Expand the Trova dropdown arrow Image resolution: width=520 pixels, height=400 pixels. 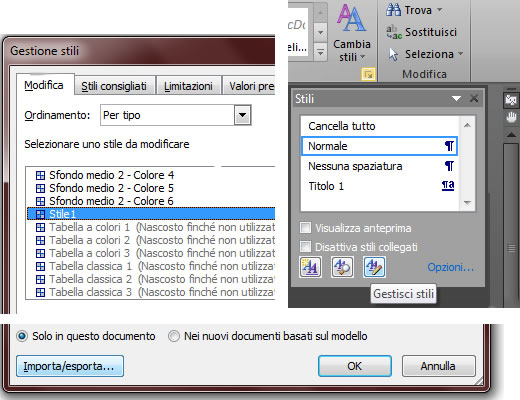(x=440, y=10)
